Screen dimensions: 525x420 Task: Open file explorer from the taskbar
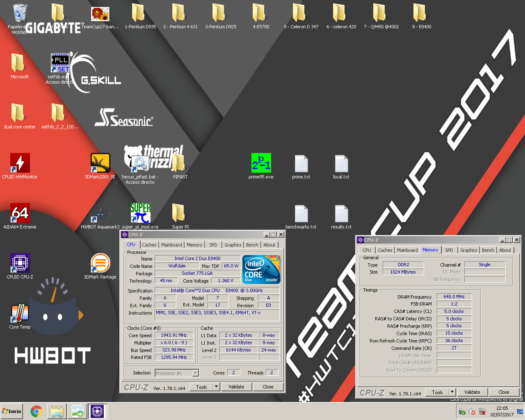pyautogui.click(x=57, y=411)
